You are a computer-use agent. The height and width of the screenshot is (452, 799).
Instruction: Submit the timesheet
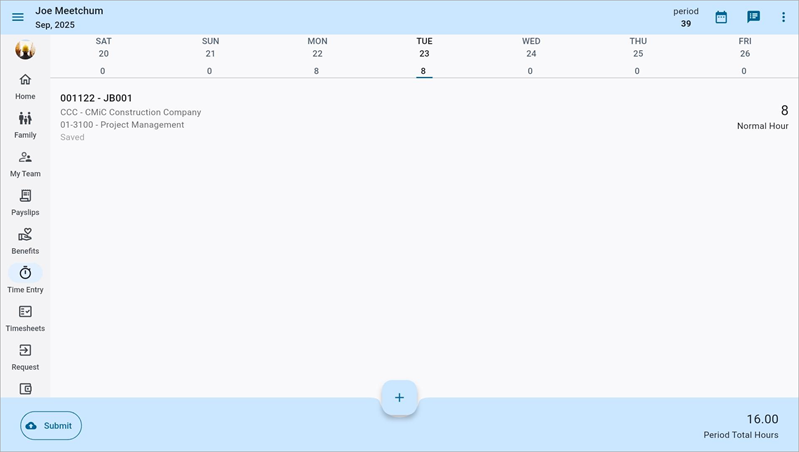(51, 426)
